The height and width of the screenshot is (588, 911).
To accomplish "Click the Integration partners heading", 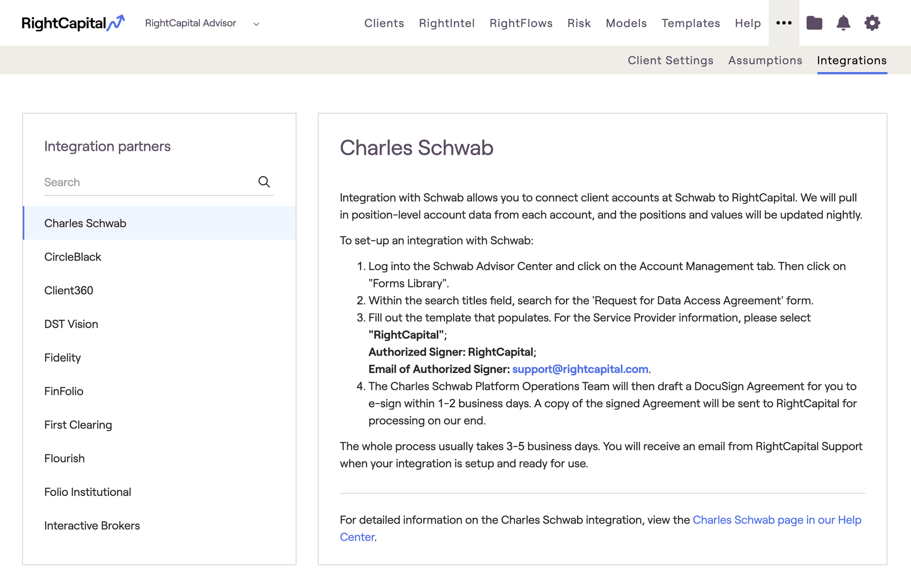I will [107, 146].
